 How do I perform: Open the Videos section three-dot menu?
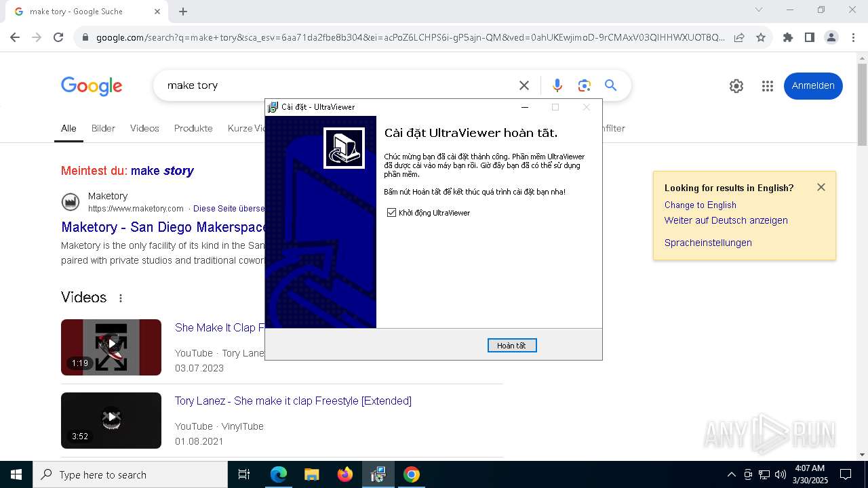click(x=121, y=298)
